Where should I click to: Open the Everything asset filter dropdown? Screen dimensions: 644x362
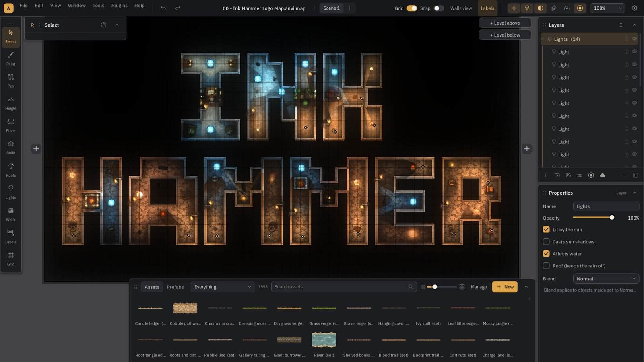tap(222, 287)
